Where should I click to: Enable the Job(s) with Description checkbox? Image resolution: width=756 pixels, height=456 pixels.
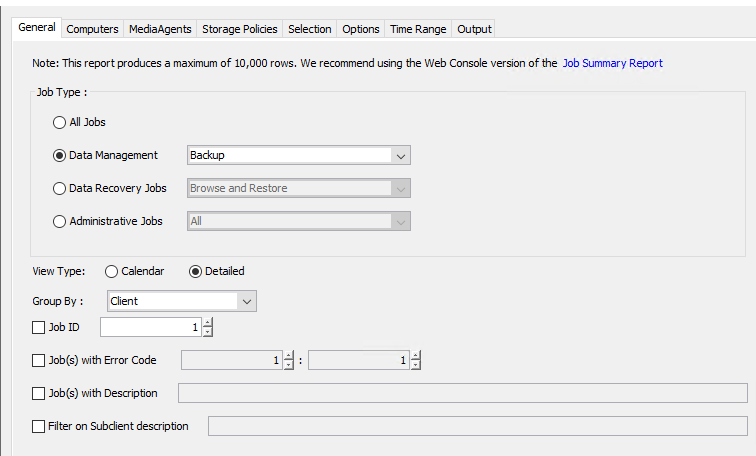point(39,394)
